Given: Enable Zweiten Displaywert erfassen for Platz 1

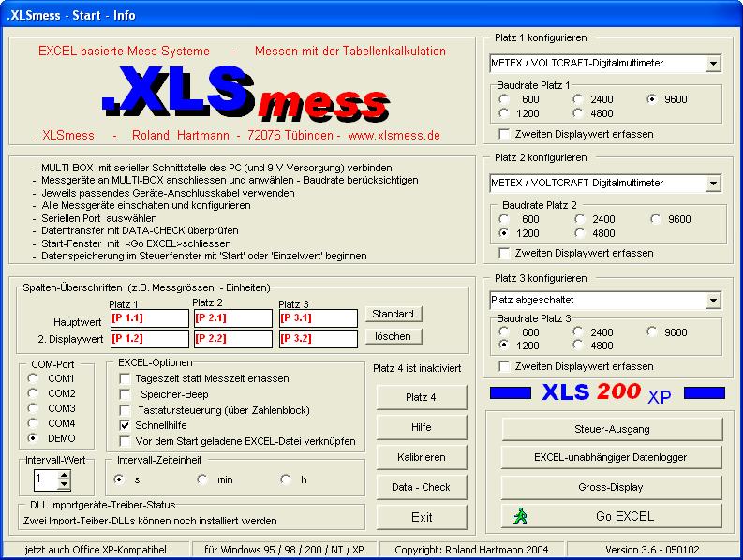Looking at the screenshot, I should click(504, 134).
